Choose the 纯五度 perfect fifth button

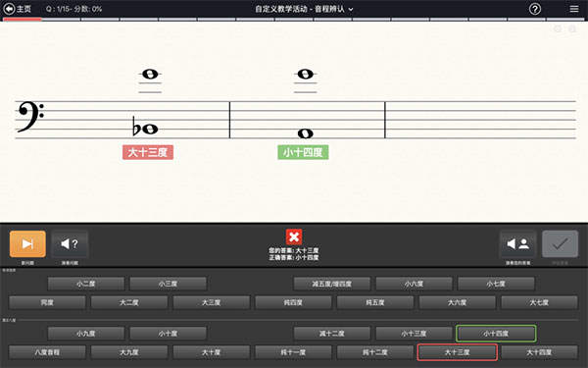375,302
